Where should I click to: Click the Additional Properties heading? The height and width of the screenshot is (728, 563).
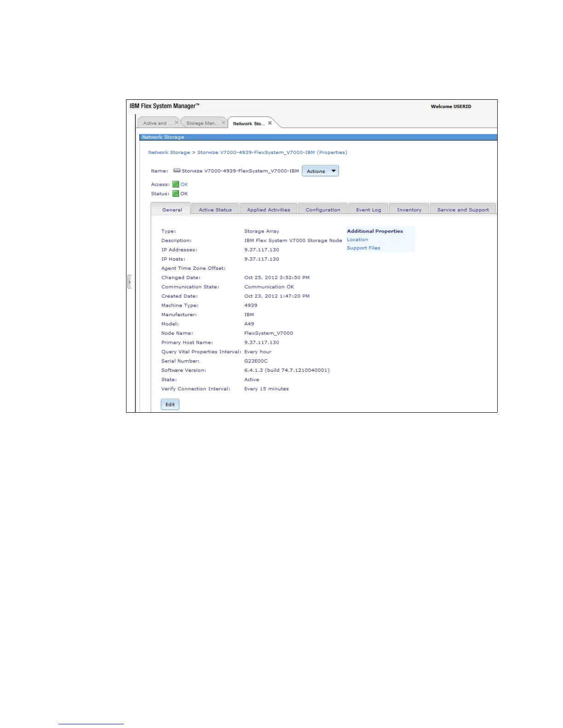(375, 231)
